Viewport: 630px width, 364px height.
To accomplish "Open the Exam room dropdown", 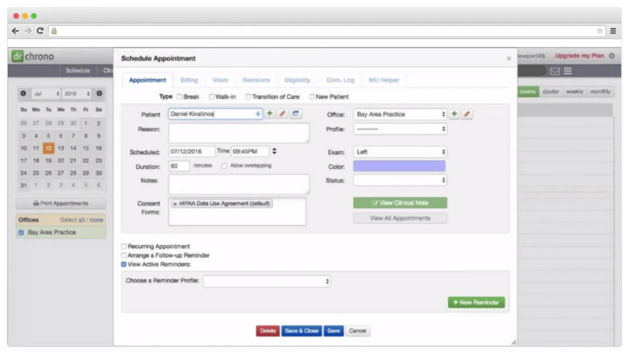I will pos(400,152).
